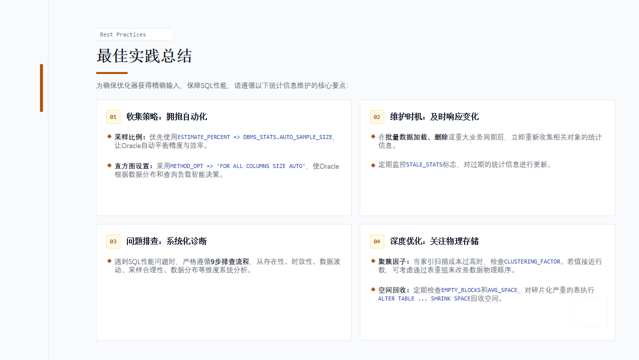Image resolution: width=639 pixels, height=360 pixels.
Task: Select the title 最佳实践总结
Action: click(144, 56)
